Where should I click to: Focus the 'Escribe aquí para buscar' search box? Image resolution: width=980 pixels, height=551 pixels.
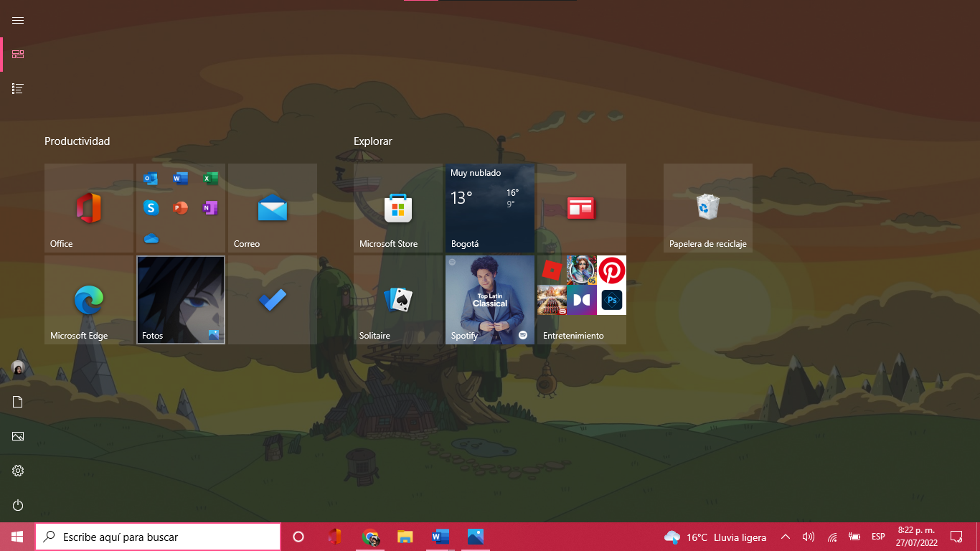tap(158, 537)
